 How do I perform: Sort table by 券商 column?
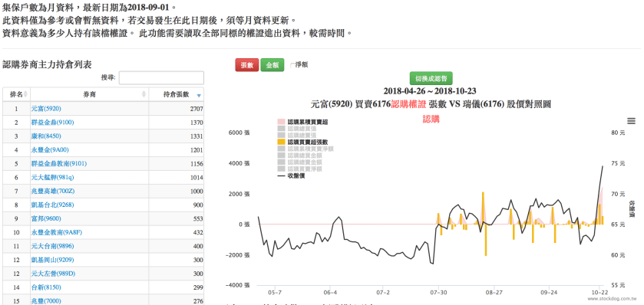pyautogui.click(x=90, y=94)
